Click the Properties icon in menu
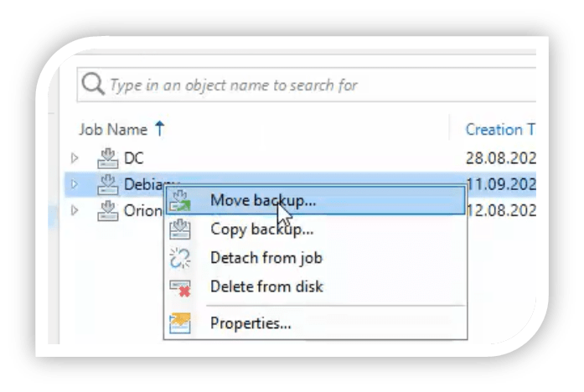584x392 pixels. (180, 322)
